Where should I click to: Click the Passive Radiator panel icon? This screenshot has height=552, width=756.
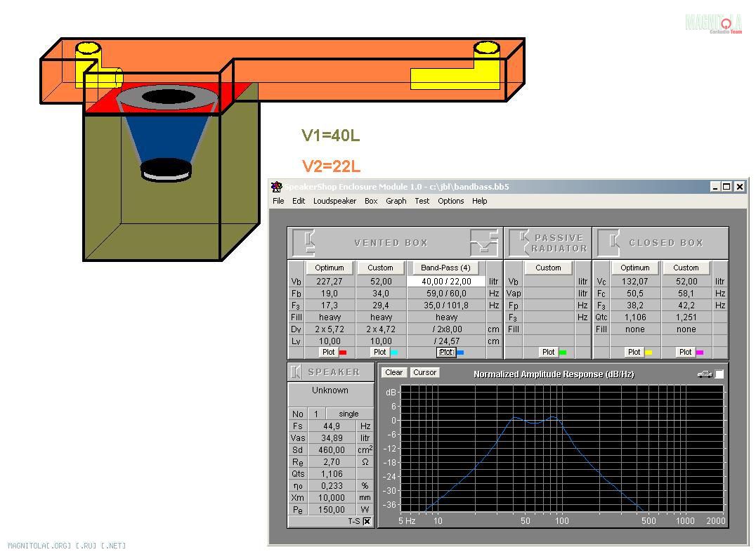521,242
